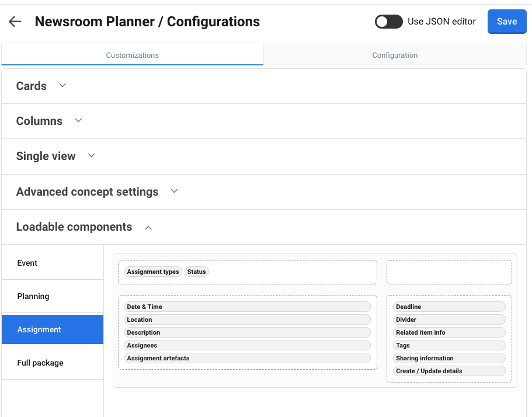Click the Save button

(506, 22)
